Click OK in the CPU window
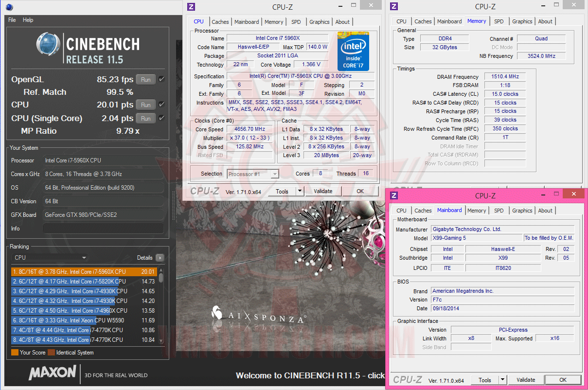This screenshot has height=390, width=588. click(360, 191)
